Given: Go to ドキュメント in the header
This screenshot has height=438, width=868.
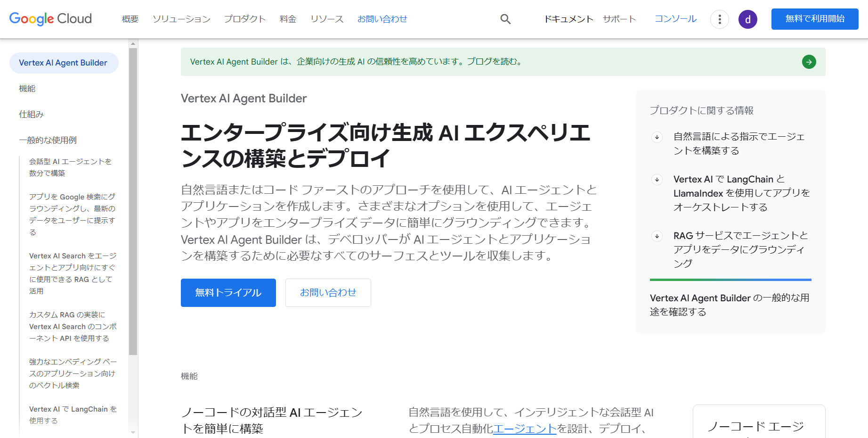Looking at the screenshot, I should 568,19.
